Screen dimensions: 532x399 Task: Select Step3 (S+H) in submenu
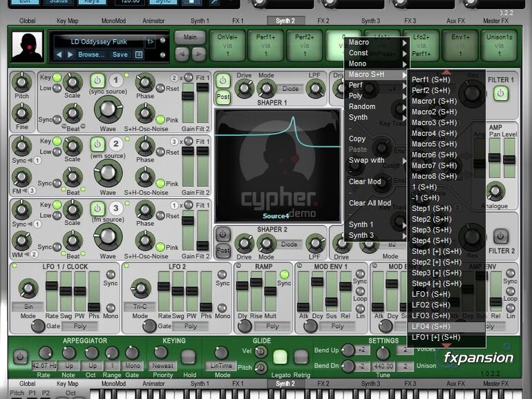[446, 230]
